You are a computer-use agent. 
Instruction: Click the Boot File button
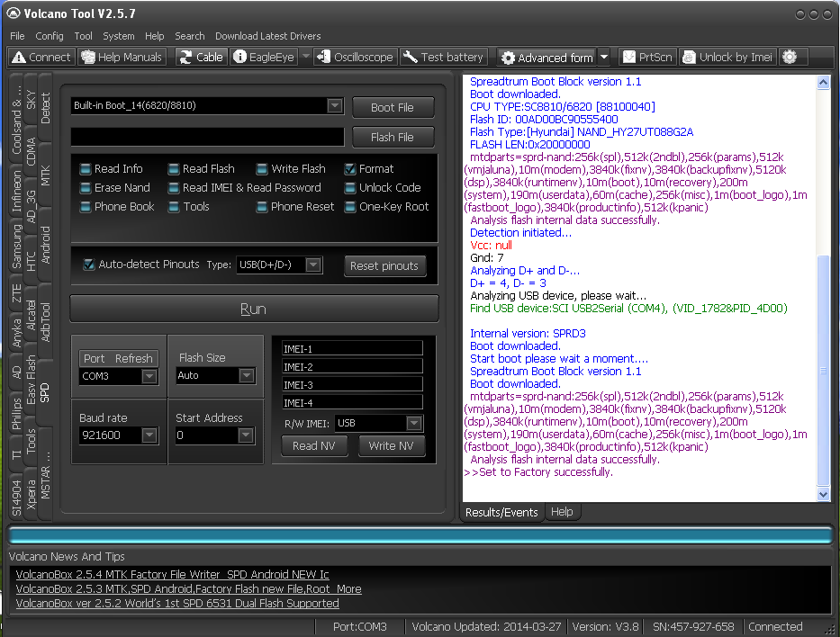tap(393, 108)
